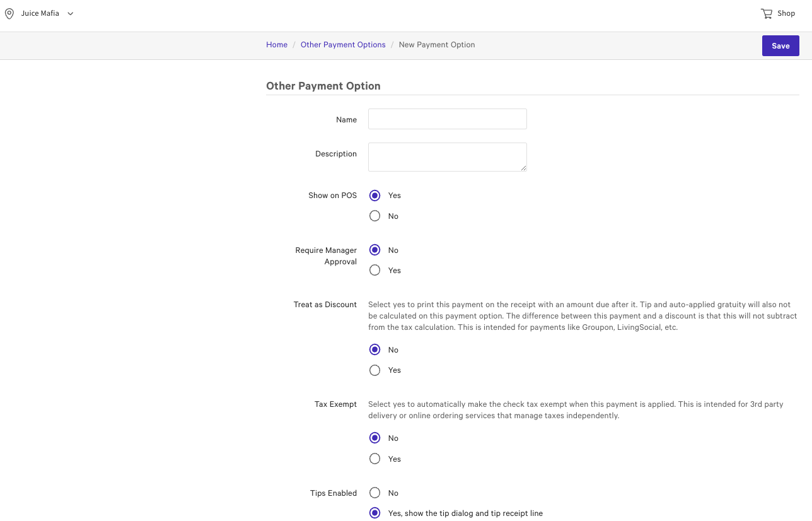This screenshot has width=812, height=521.
Task: Click the Description text area
Action: pyautogui.click(x=447, y=156)
